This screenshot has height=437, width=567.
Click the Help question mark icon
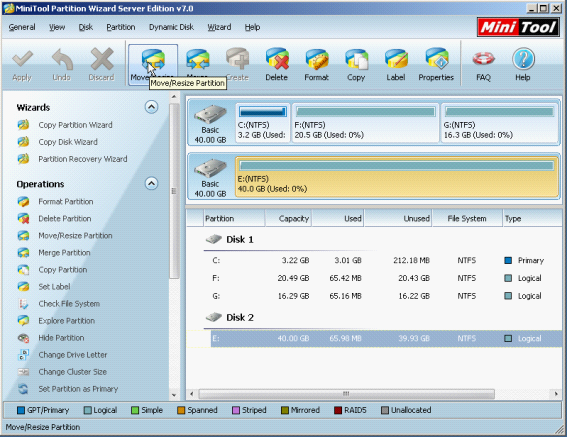click(x=523, y=59)
